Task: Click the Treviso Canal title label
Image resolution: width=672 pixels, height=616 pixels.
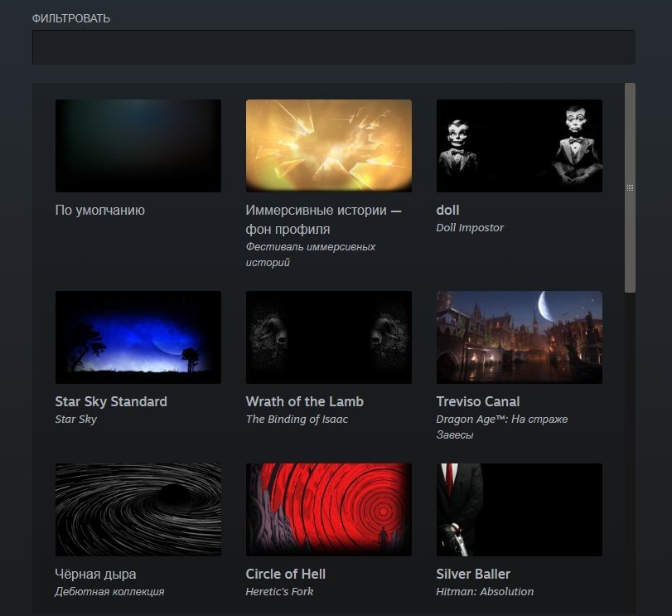Action: (478, 401)
